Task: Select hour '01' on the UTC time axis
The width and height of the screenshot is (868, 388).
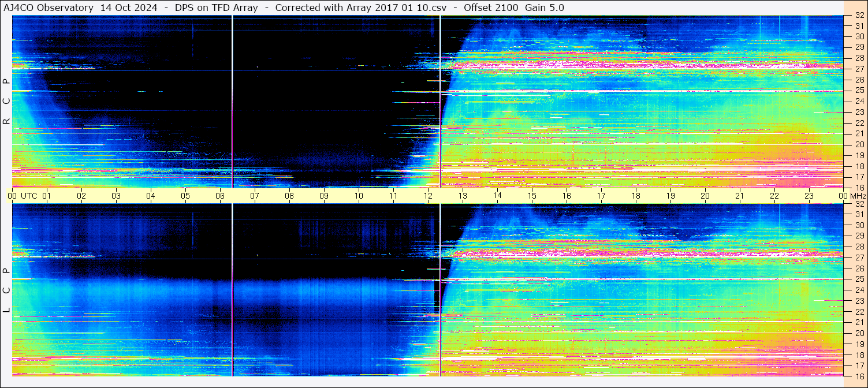Action: 46,196
